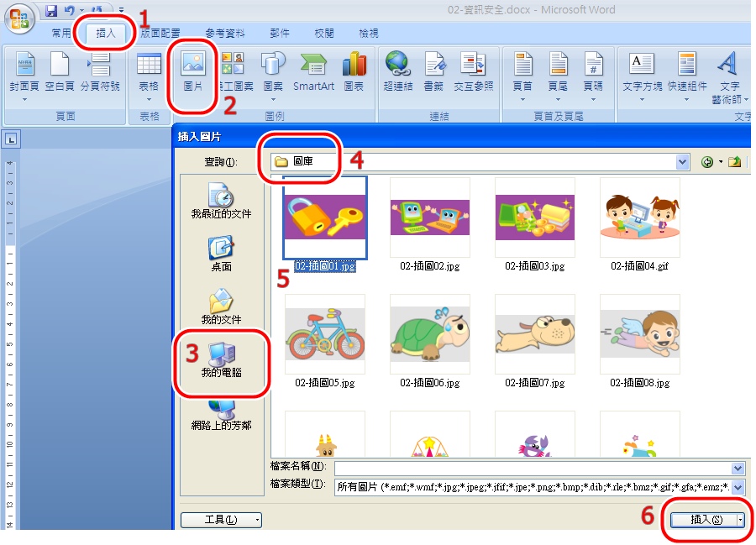The width and height of the screenshot is (756, 545).
Task: Open Quick Access Toolbar customize arrow
Action: click(x=122, y=10)
